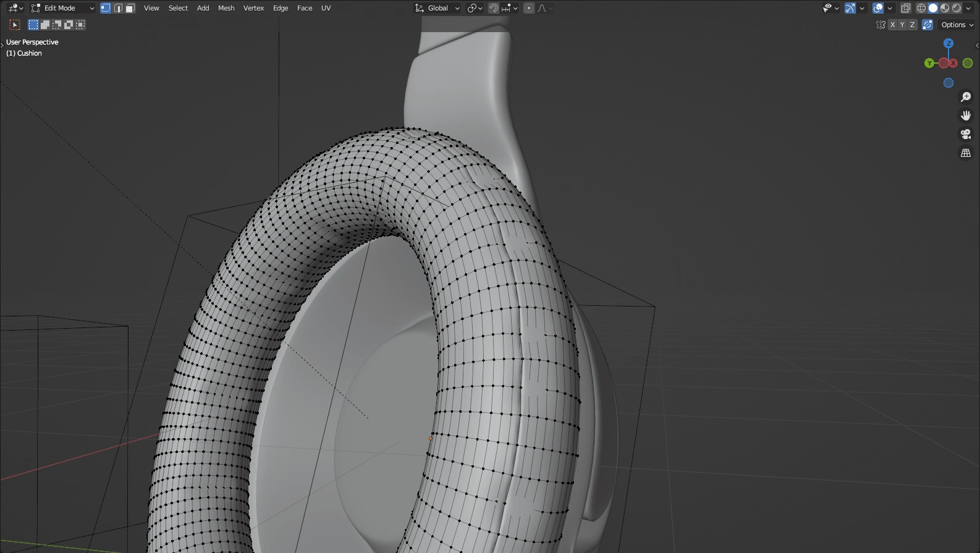Enable Z axis mirror
This screenshot has width=980, height=553.
coord(912,25)
